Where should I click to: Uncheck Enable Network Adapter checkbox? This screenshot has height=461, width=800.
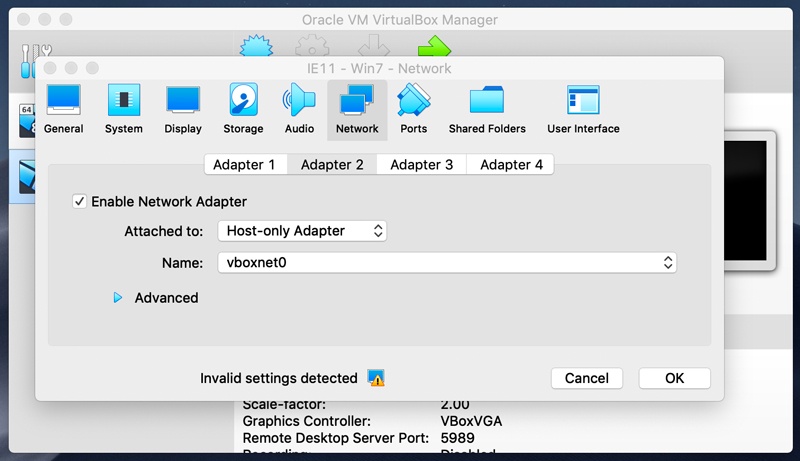click(x=79, y=201)
